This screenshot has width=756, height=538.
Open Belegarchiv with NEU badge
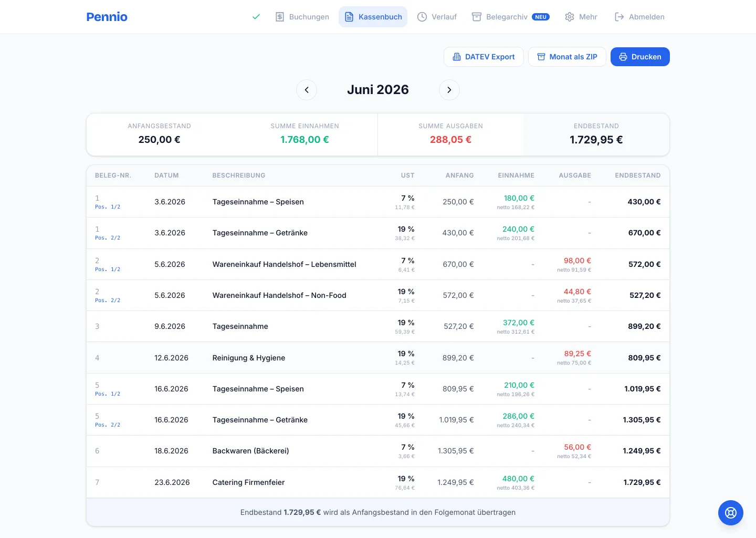click(510, 17)
